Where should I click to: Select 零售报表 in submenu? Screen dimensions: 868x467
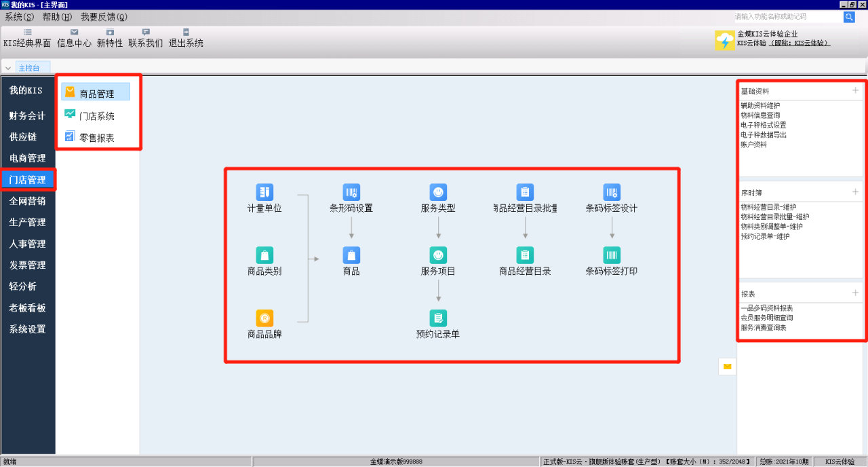96,138
